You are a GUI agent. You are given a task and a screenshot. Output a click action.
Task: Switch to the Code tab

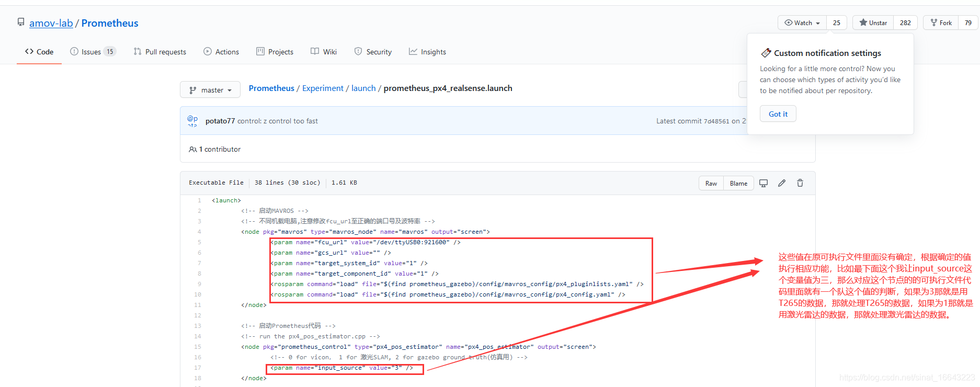coord(39,52)
